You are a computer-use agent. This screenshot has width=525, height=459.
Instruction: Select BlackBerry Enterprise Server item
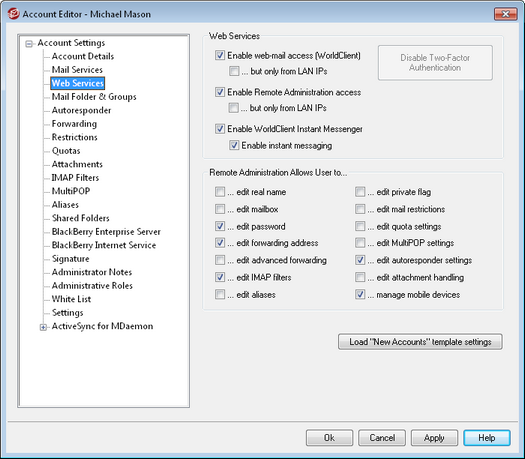click(x=106, y=232)
